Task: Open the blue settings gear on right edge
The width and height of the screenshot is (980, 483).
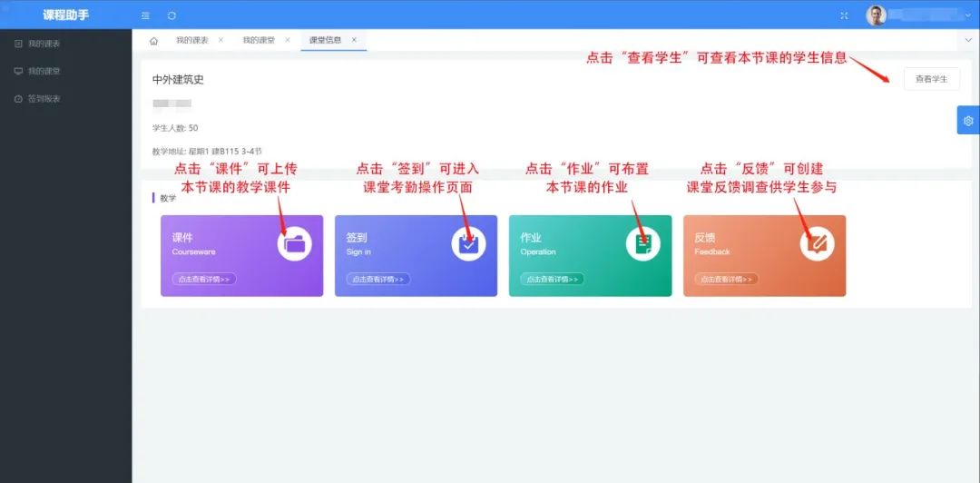Action: coord(968,121)
